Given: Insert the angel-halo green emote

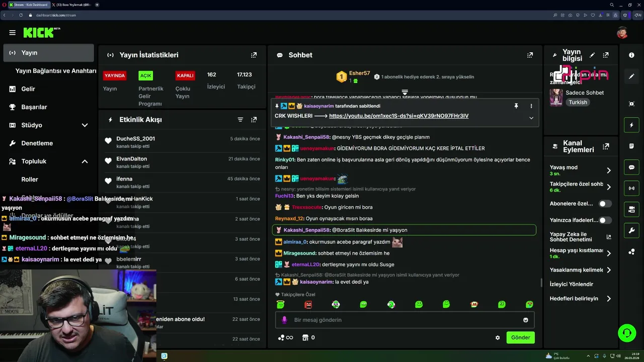Looking at the screenshot, I should 281,304.
